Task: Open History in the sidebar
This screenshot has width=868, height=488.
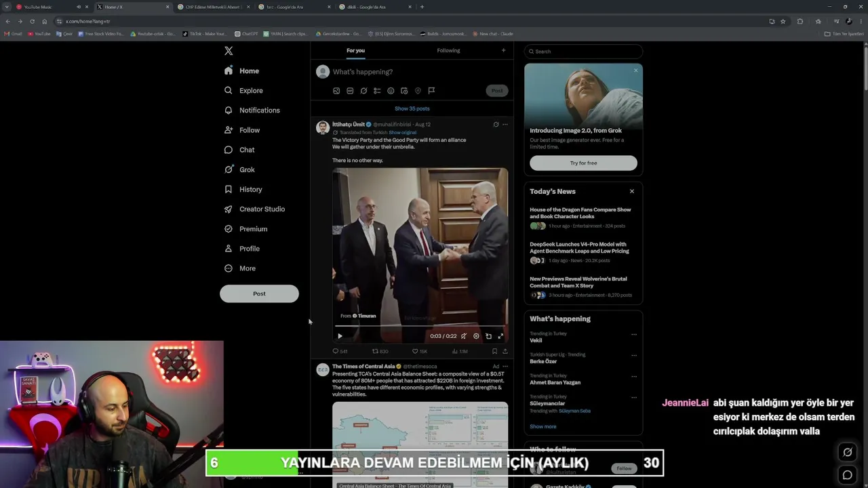Action: tap(243, 189)
